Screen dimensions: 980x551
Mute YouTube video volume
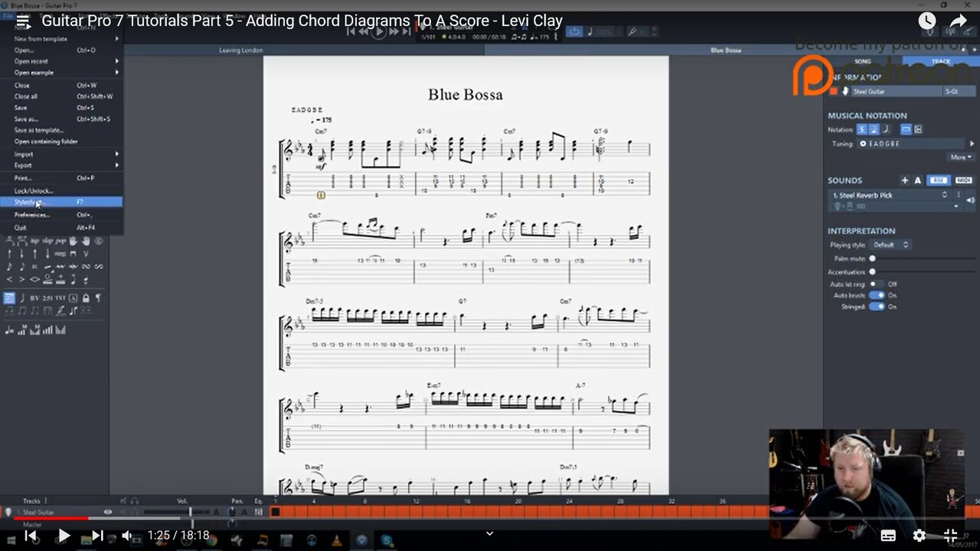[x=128, y=536]
